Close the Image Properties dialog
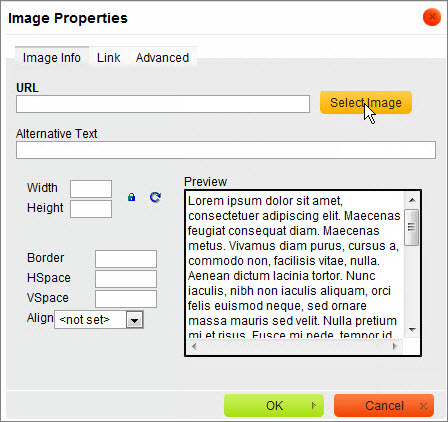Screen dimensions: 448x422 (x=432, y=17)
